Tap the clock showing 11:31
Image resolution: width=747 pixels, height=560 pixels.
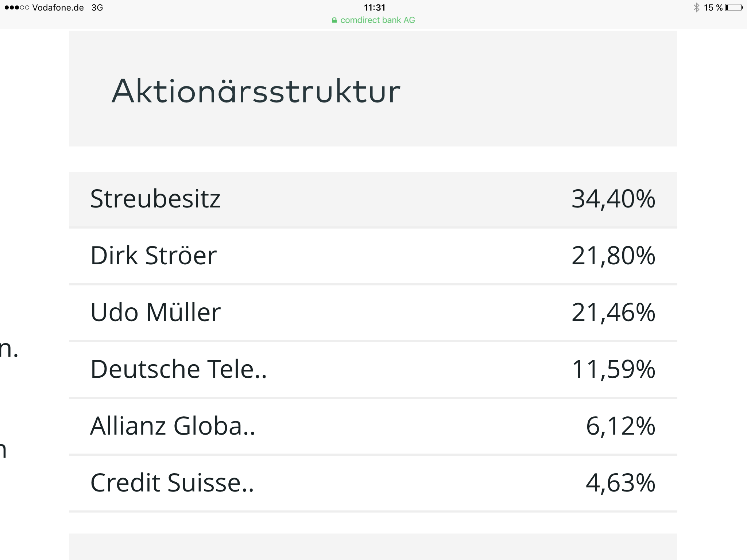coord(373,7)
